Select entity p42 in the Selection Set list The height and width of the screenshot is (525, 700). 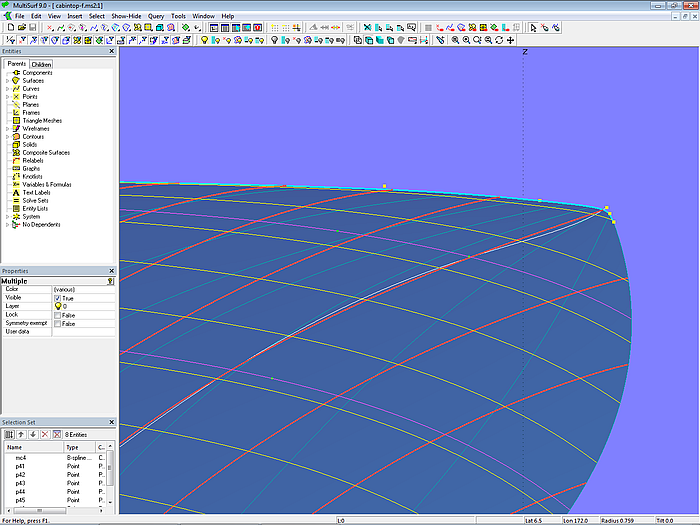(x=21, y=474)
